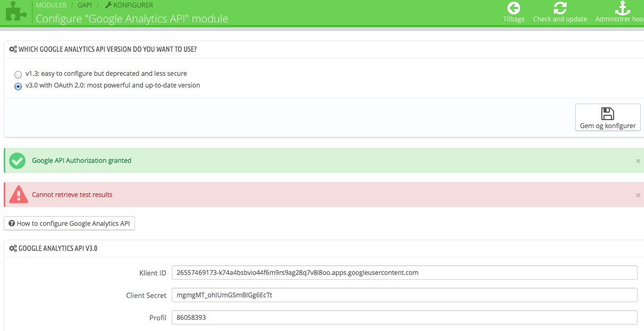Dismiss the Cannot retrieve test results alert
Image resolution: width=644 pixels, height=331 pixels.
638,195
